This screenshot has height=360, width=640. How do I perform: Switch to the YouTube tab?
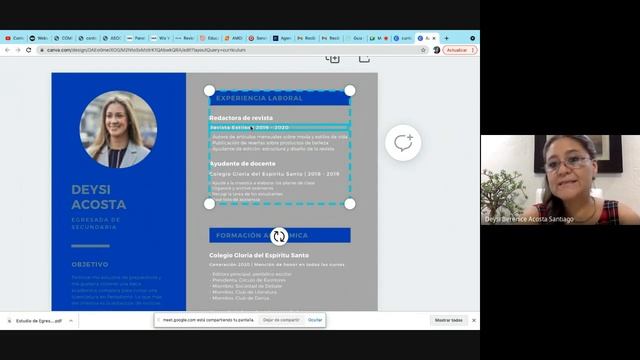click(x=14, y=38)
